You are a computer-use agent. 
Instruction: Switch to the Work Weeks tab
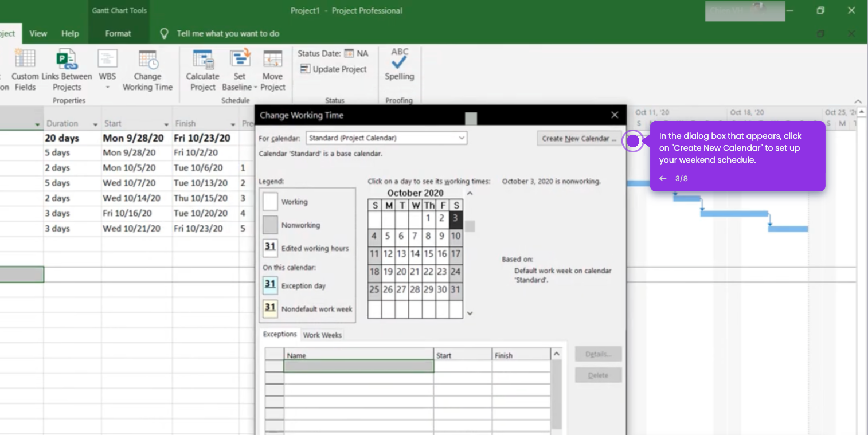click(322, 335)
